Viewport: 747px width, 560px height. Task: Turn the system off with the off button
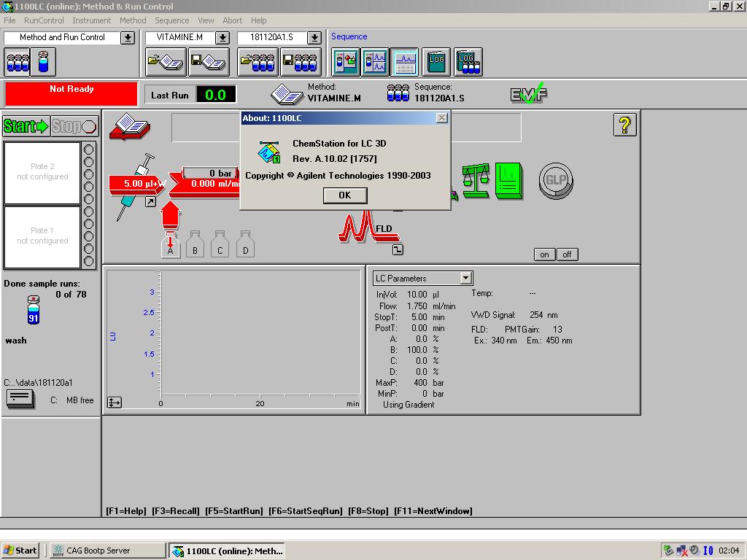tap(566, 254)
